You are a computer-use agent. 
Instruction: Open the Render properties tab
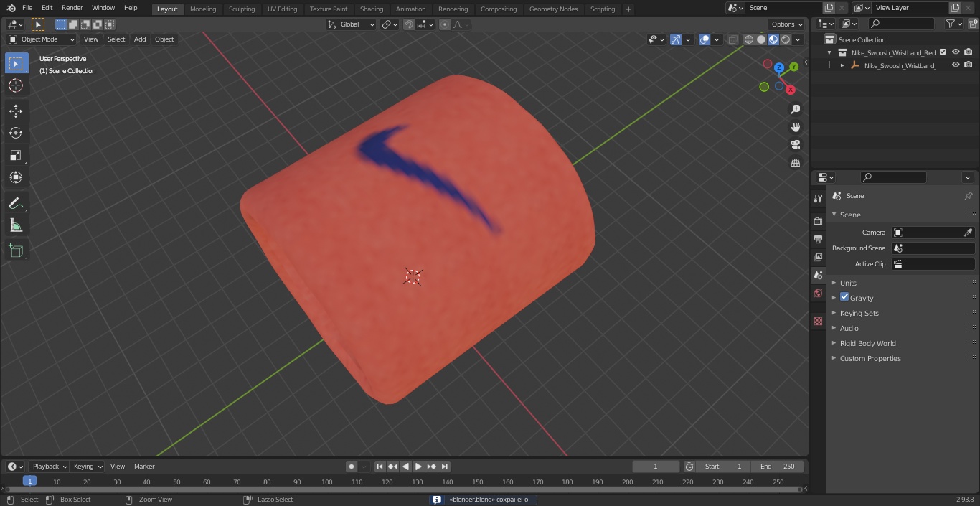(818, 221)
